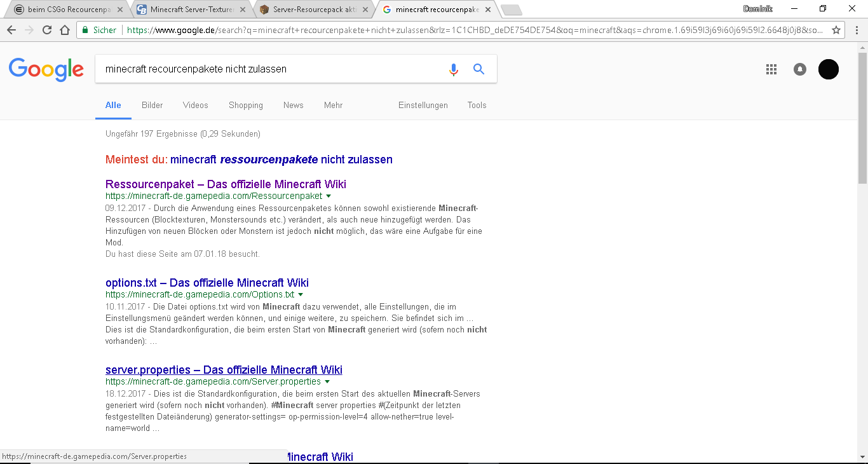Expand the arrow next to Server.properties URL
868x464 pixels.
(x=327, y=382)
